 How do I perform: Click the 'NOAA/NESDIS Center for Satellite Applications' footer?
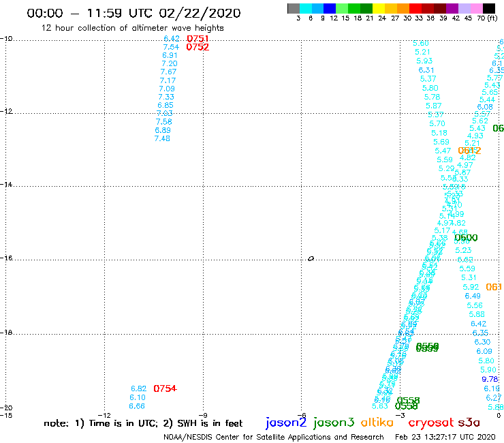[x=274, y=438]
